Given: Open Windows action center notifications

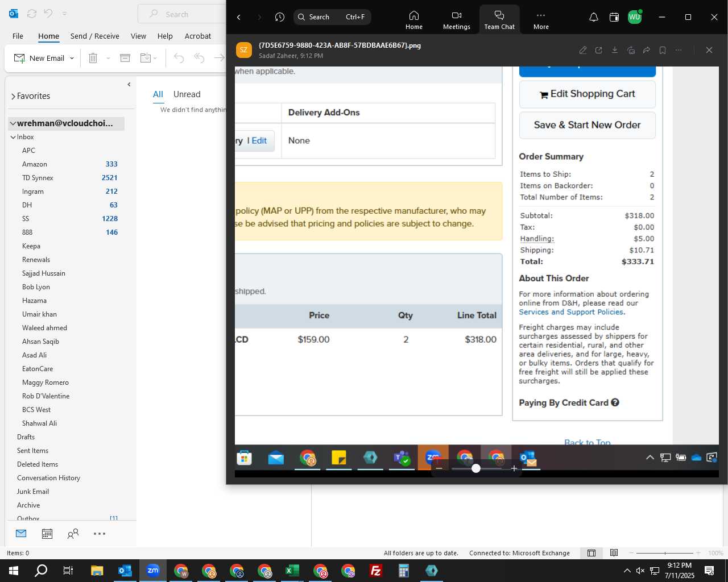Looking at the screenshot, I should (x=709, y=571).
